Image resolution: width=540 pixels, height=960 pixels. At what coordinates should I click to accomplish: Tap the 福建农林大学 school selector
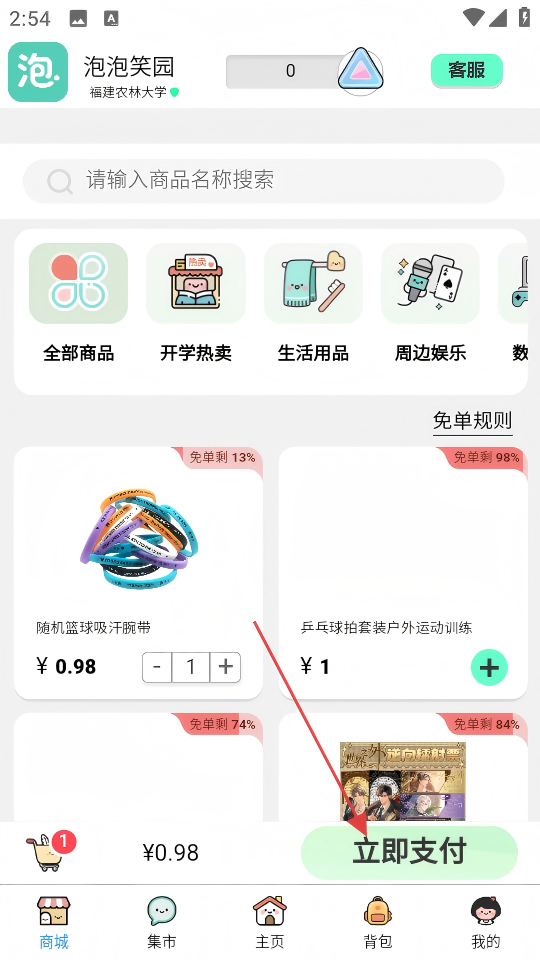click(x=134, y=92)
